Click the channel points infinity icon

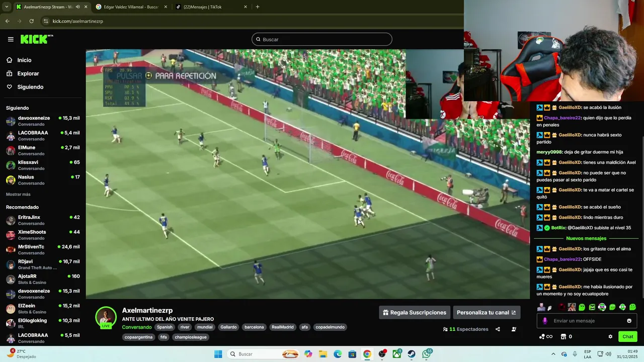546,337
